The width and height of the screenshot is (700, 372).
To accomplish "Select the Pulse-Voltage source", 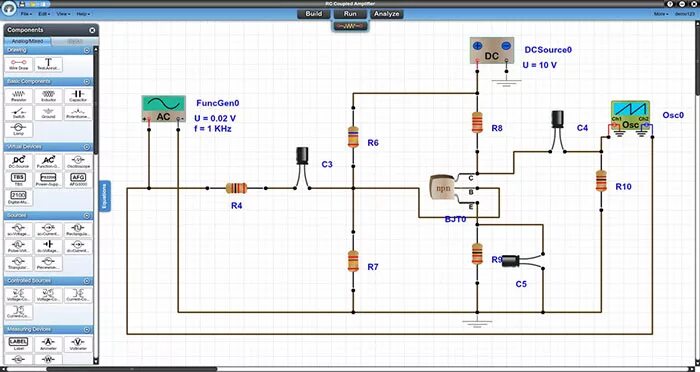I will pos(19,246).
